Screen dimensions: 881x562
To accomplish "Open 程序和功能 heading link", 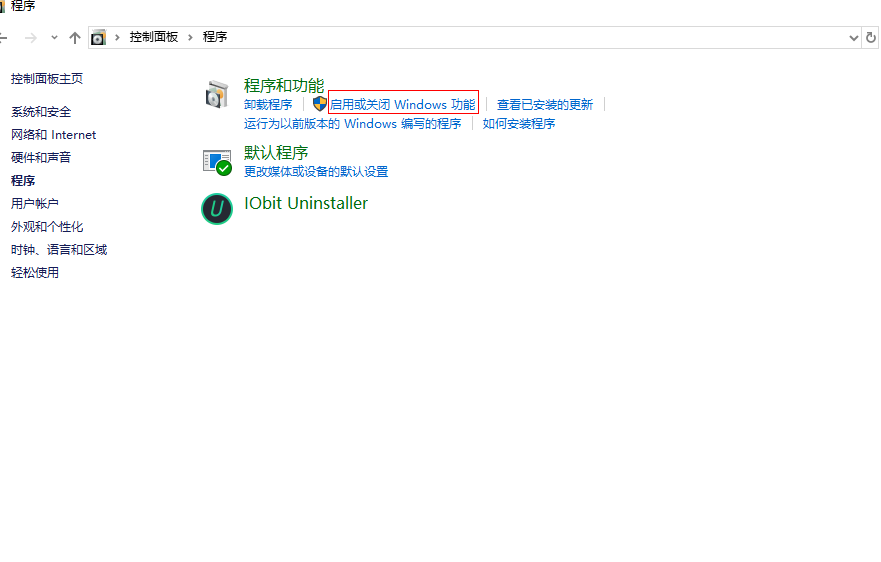I will coord(284,85).
